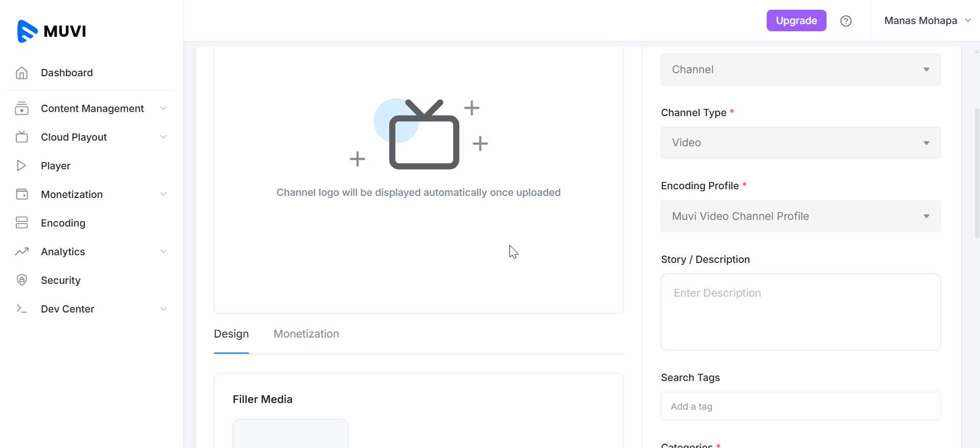This screenshot has width=980, height=448.
Task: Click the Monetization wallet icon
Action: [21, 194]
